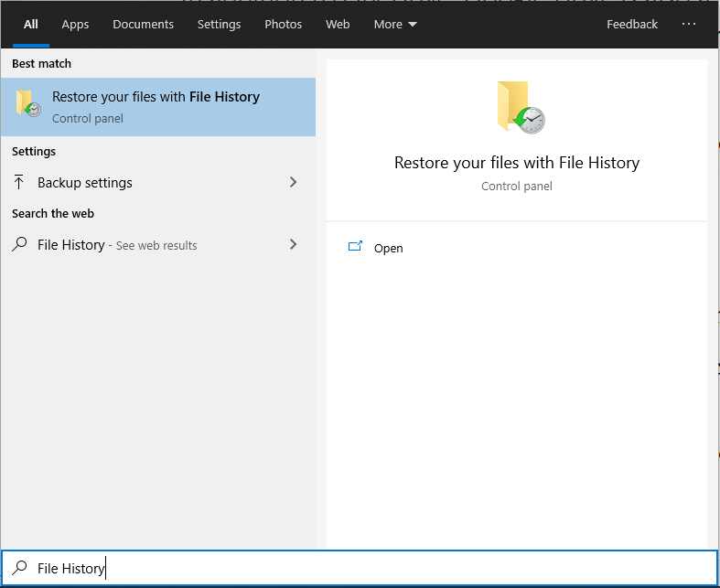Click the search box magnifier icon
Viewport: 720px width, 588px height.
coord(19,568)
